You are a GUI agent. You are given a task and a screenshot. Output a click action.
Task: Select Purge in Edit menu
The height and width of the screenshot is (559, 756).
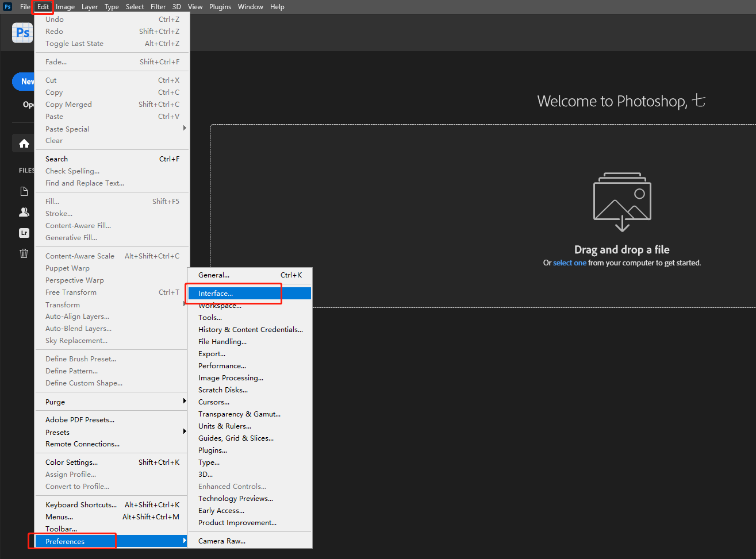pos(112,402)
